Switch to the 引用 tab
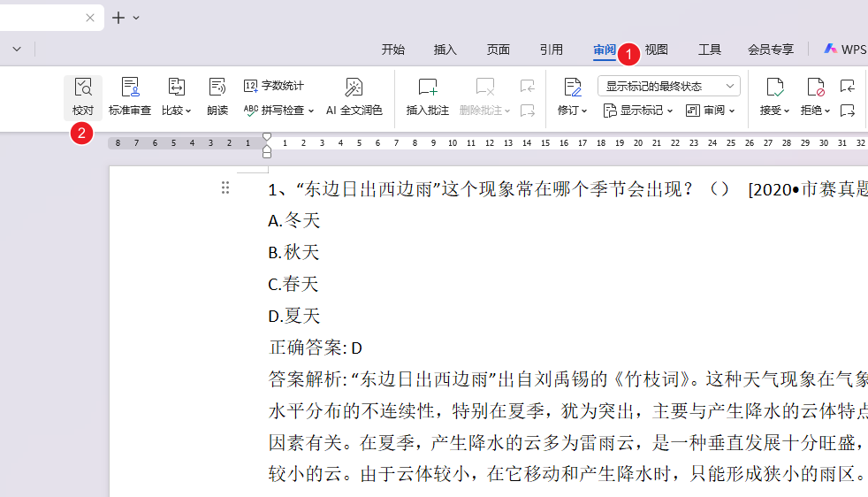The image size is (868, 497). coord(552,50)
